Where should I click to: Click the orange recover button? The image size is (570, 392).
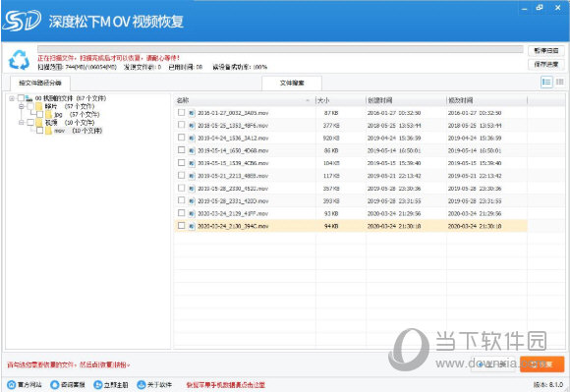tap(542, 364)
